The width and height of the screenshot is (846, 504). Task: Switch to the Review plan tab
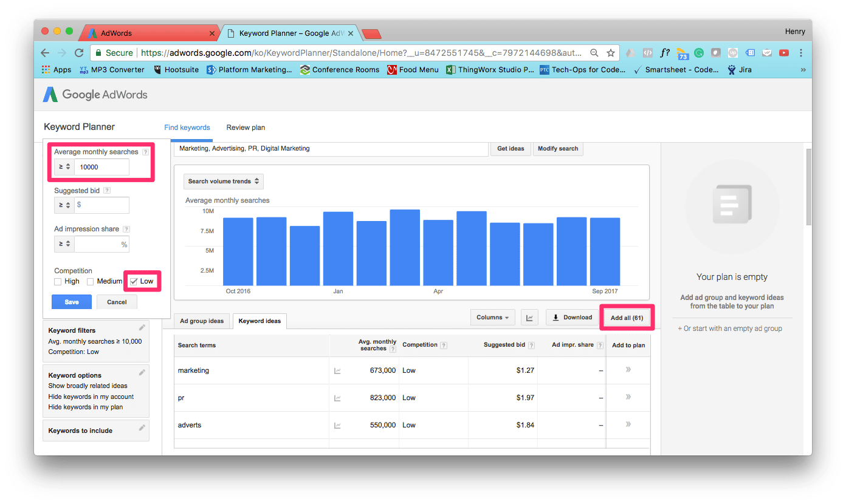click(246, 128)
